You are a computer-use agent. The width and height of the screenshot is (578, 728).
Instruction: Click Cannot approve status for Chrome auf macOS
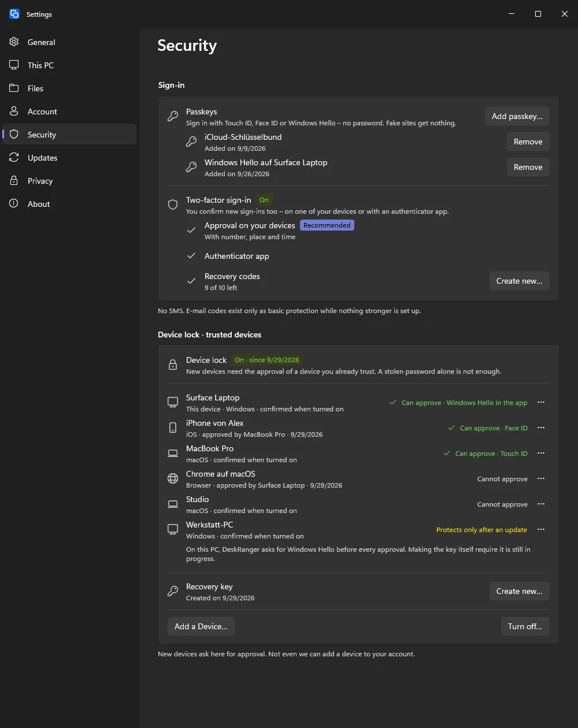coord(502,479)
